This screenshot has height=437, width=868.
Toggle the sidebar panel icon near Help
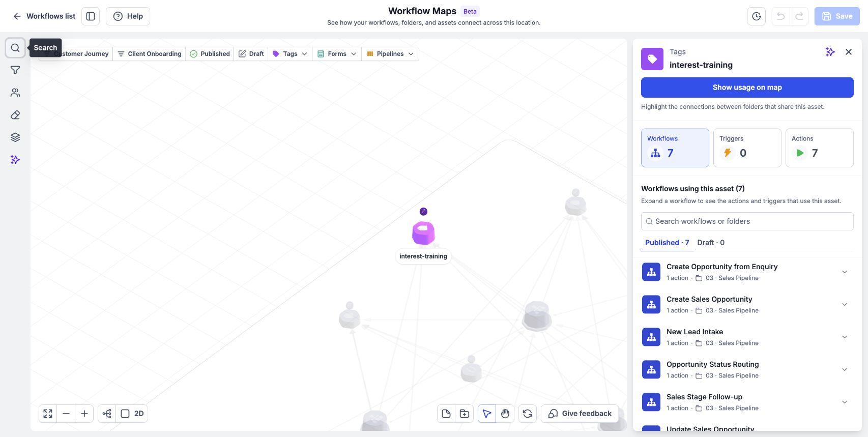click(x=91, y=16)
